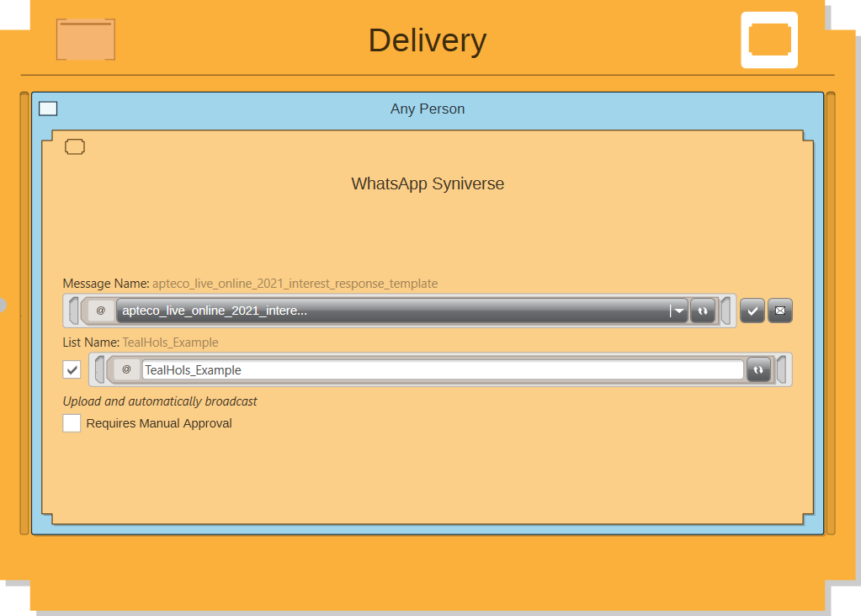Click the checkmark validate button beside Message Name
861x616 pixels.
click(x=752, y=311)
